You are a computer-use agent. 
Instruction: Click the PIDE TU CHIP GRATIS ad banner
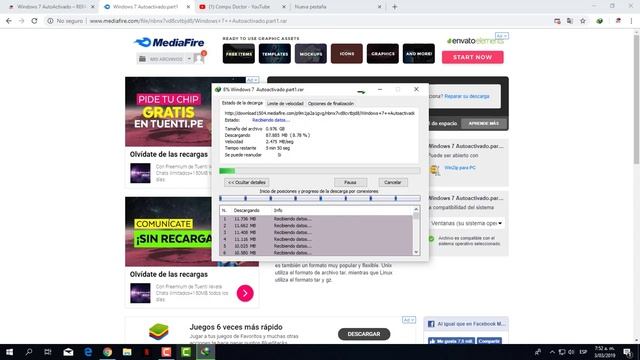click(x=169, y=111)
